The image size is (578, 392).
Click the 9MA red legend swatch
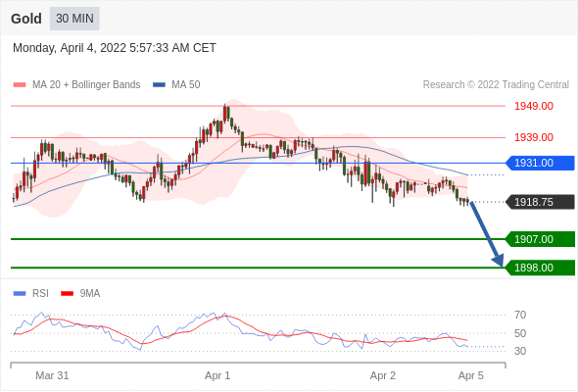click(x=67, y=294)
